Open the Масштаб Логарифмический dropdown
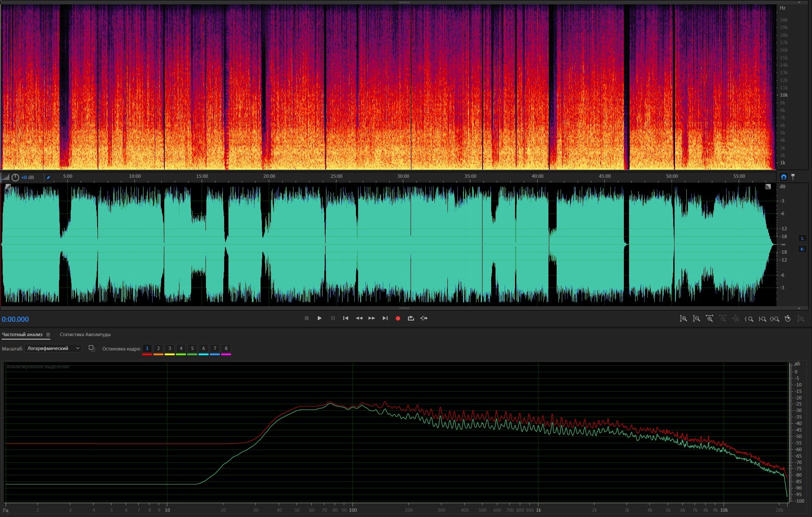 pyautogui.click(x=53, y=348)
